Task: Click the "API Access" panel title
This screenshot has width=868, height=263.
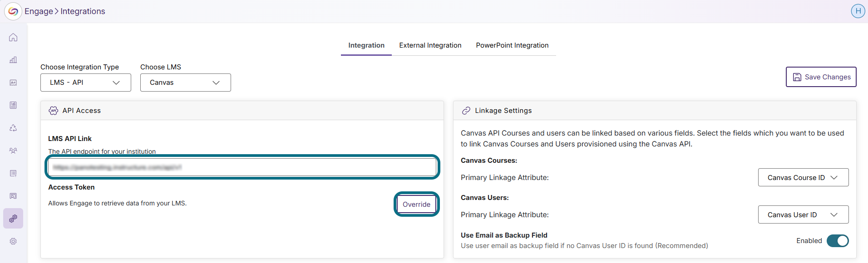Action: pos(82,111)
